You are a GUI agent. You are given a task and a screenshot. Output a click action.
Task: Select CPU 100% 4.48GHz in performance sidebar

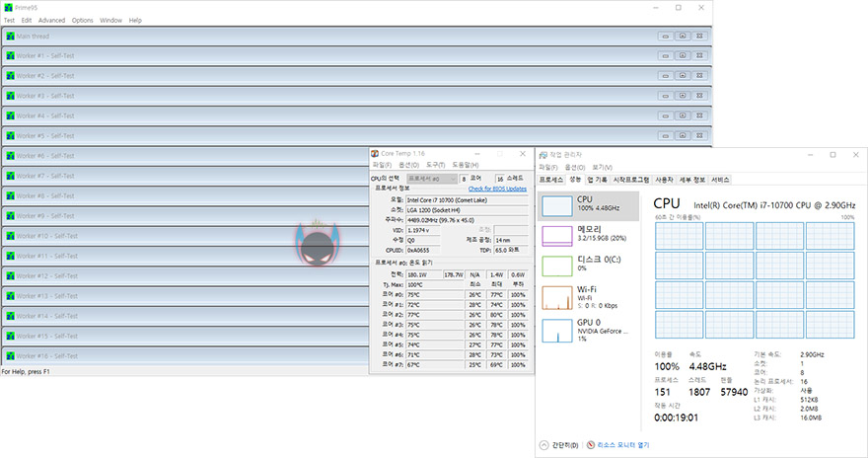[x=589, y=206]
